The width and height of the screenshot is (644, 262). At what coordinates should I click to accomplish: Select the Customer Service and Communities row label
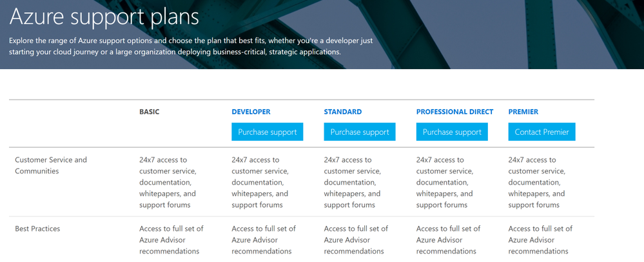tap(51, 165)
